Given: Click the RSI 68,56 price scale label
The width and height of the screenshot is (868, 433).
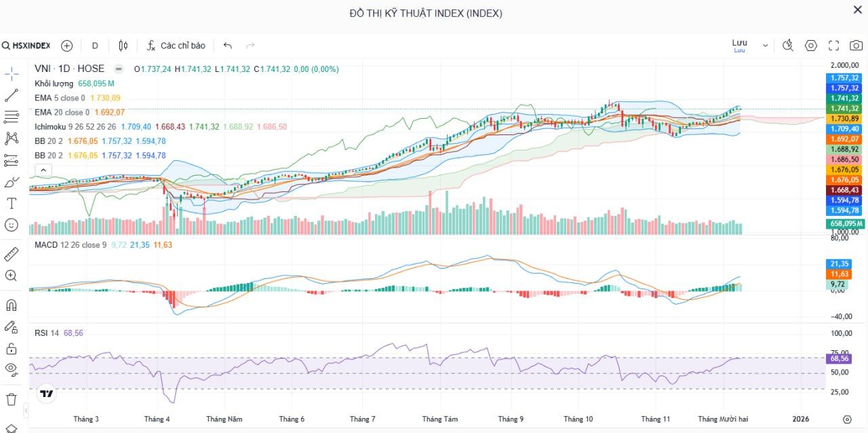Looking at the screenshot, I should (x=839, y=358).
